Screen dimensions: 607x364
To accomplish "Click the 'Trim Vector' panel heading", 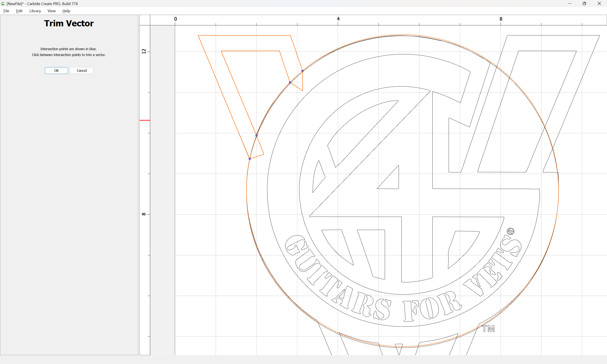I will [x=69, y=23].
